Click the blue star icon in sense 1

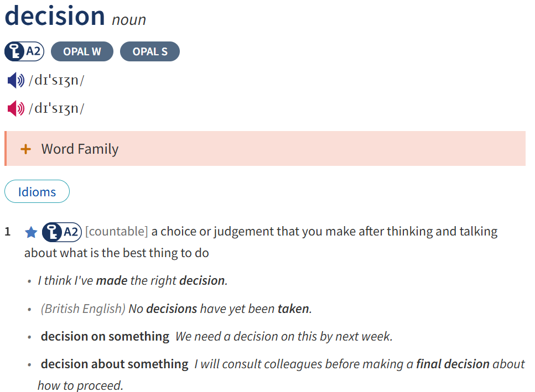(31, 232)
